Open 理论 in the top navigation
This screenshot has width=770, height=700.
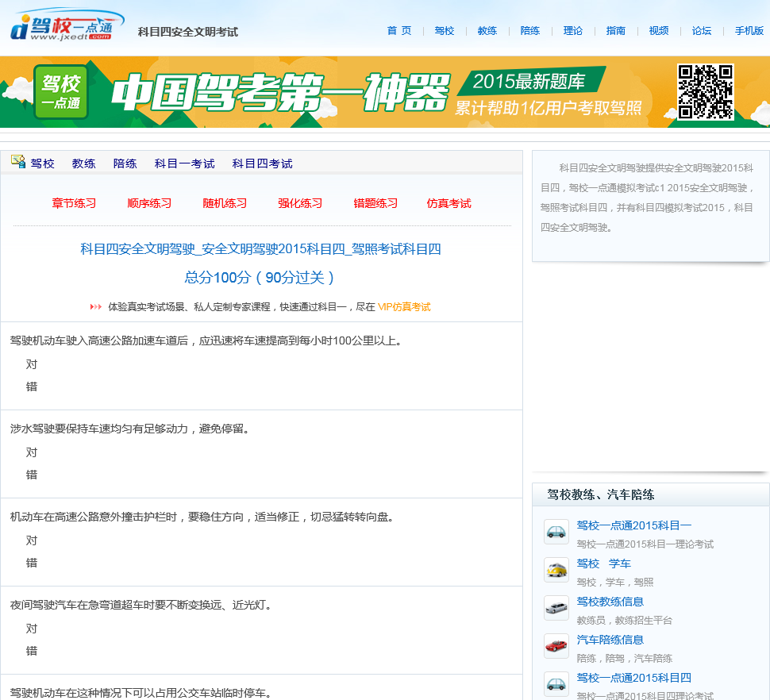pos(572,31)
